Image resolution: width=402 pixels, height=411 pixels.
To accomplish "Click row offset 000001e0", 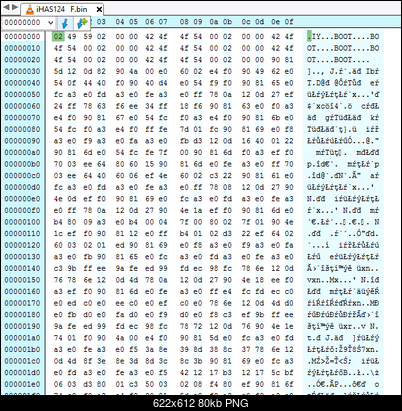I will click(22, 384).
